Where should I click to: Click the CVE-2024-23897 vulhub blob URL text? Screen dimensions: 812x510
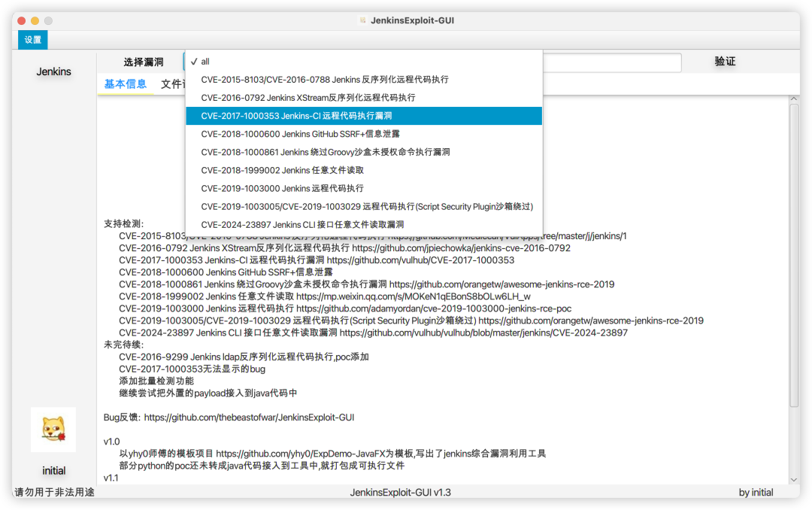click(x=483, y=332)
